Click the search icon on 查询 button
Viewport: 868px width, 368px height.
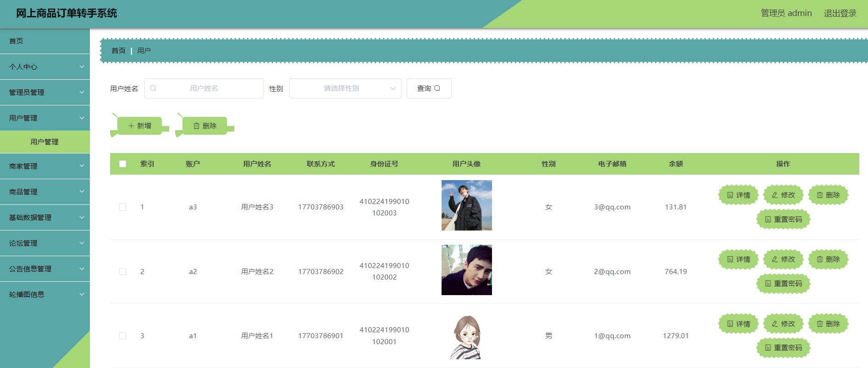coord(437,88)
